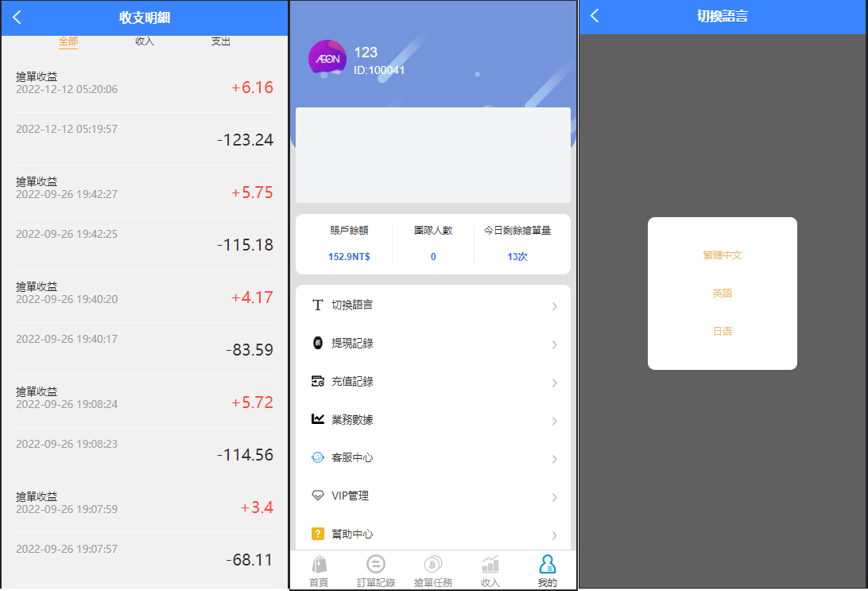Expand the 提現記錄 row chevron
The width and height of the screenshot is (868, 591).
pyautogui.click(x=554, y=344)
